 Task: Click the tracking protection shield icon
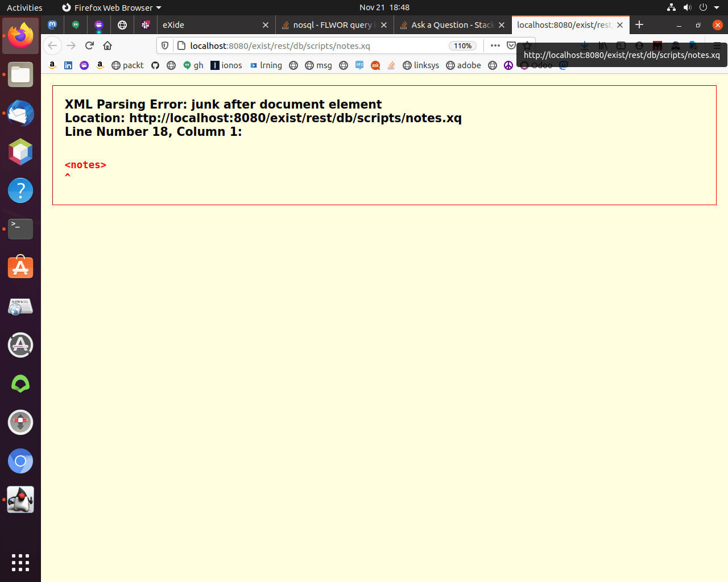tap(165, 45)
